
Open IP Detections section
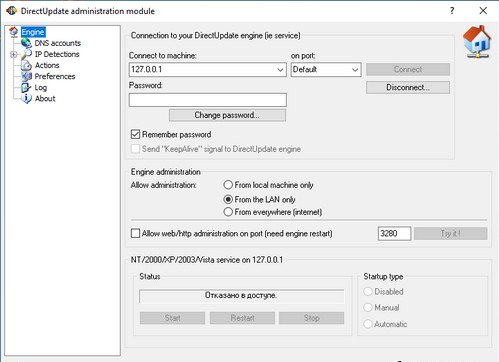pos(57,54)
